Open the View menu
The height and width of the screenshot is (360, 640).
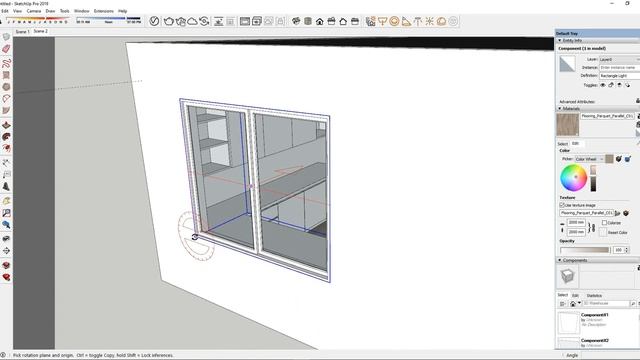(18, 11)
